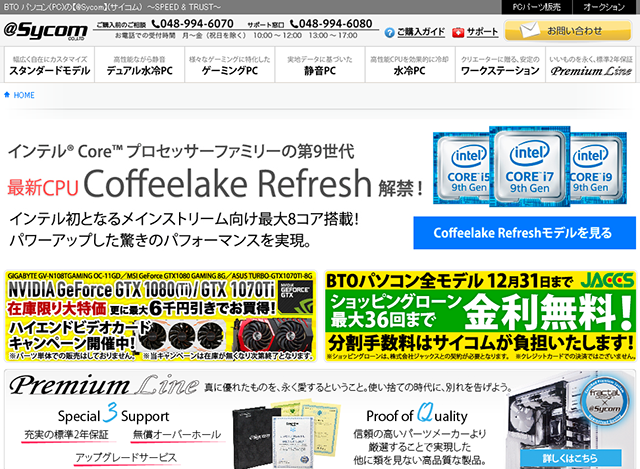Image resolution: width=640 pixels, height=469 pixels.
Task: Click Coffeelake Refresh headline text
Action: tap(228, 184)
